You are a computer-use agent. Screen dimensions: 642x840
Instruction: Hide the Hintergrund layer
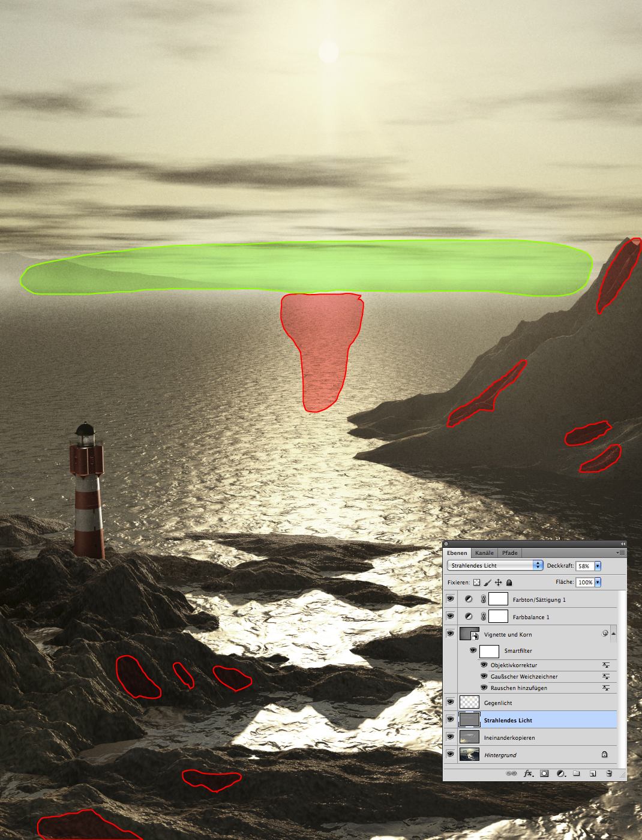point(450,754)
